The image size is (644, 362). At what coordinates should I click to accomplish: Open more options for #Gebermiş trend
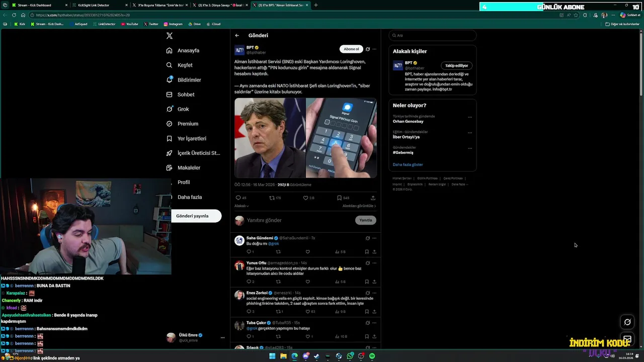470,148
